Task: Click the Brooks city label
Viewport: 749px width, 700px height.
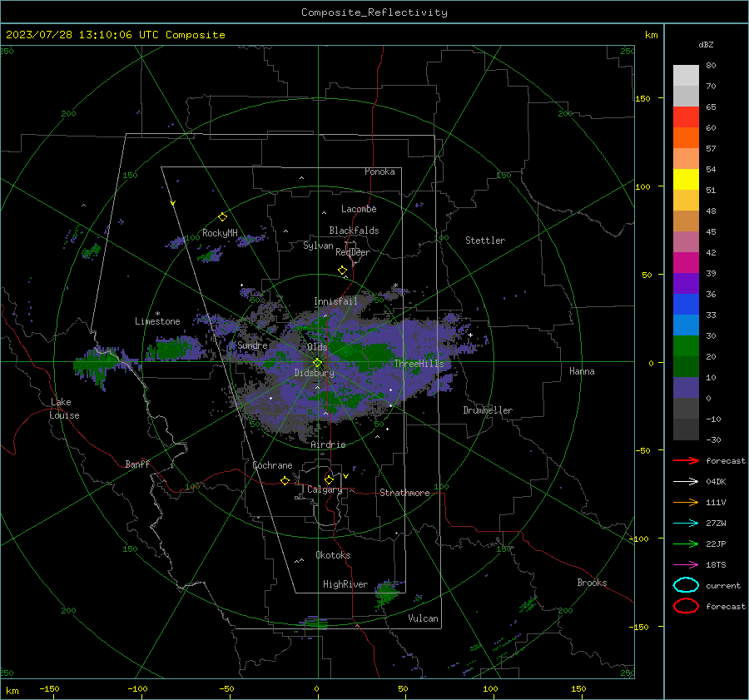Action: point(592,583)
